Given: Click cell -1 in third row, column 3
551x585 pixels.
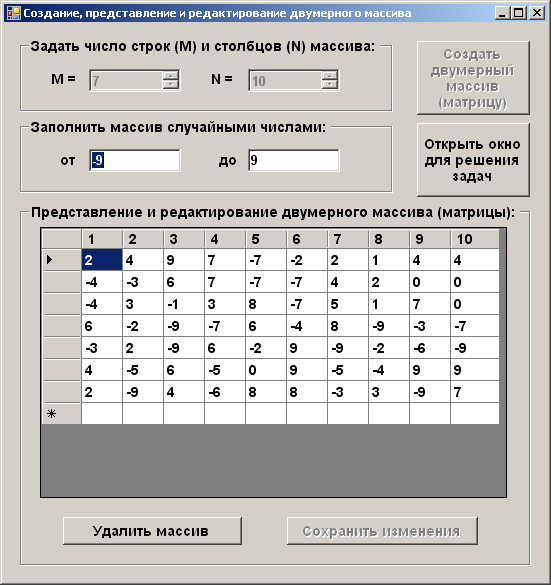Looking at the screenshot, I should pyautogui.click(x=184, y=304).
